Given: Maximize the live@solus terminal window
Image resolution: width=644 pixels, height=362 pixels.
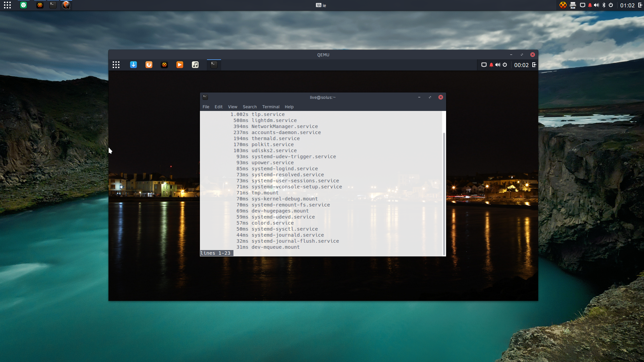Looking at the screenshot, I should click(x=430, y=97).
